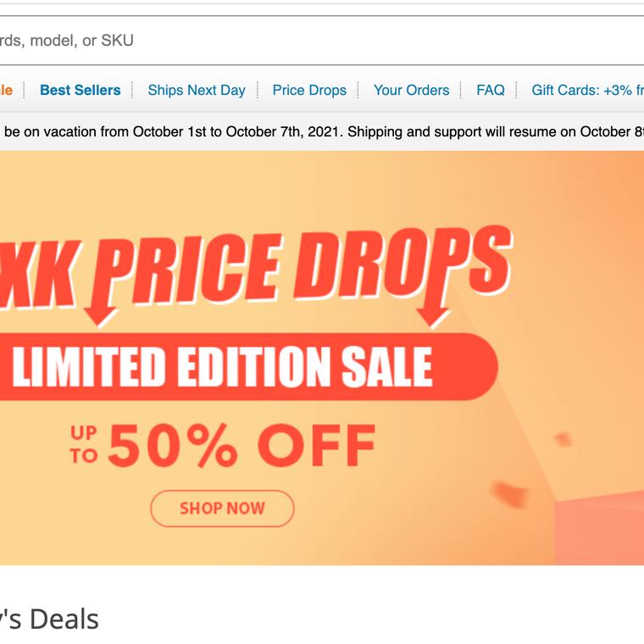Click the keyword, model, or SKU search field
The image size is (644, 644).
pyautogui.click(x=322, y=41)
